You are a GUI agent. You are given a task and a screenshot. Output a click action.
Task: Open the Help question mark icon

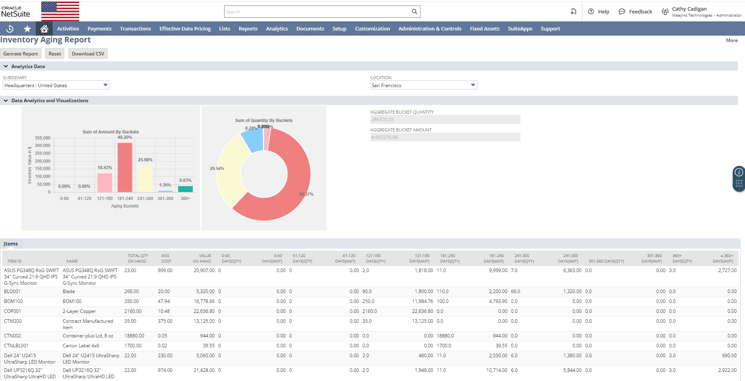[x=591, y=12]
